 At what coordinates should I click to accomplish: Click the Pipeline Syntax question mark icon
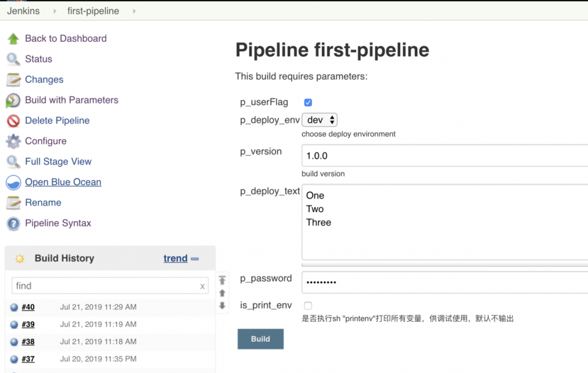click(13, 223)
